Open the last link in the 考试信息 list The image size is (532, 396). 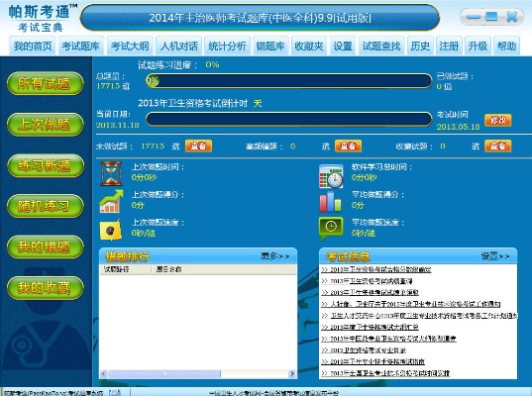(385, 373)
